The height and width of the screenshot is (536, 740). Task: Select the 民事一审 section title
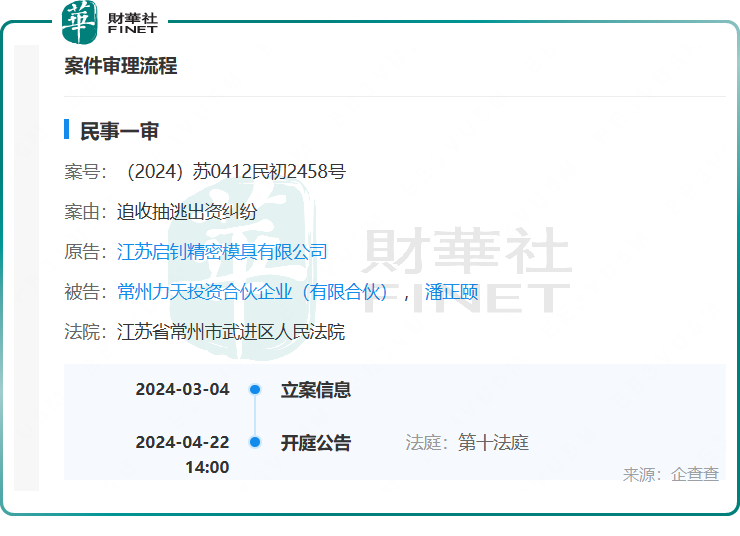coord(119,131)
